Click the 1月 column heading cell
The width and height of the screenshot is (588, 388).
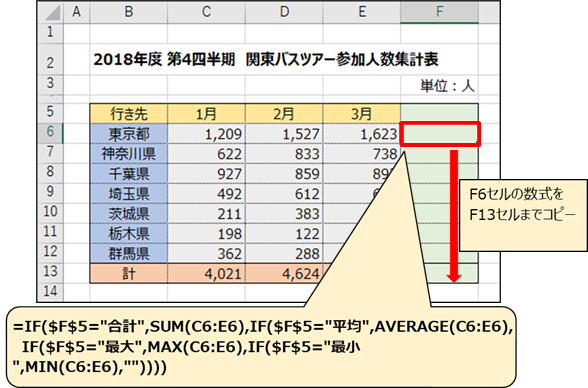point(206,114)
